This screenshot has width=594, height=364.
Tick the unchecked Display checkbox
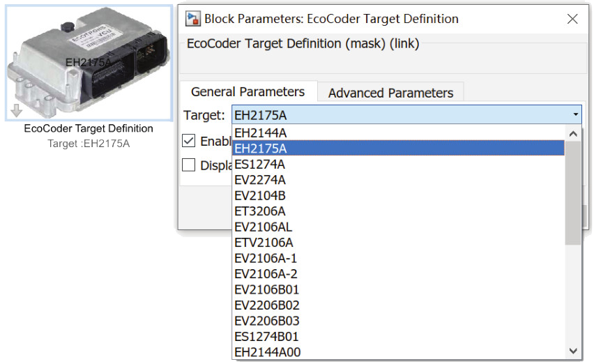point(189,165)
